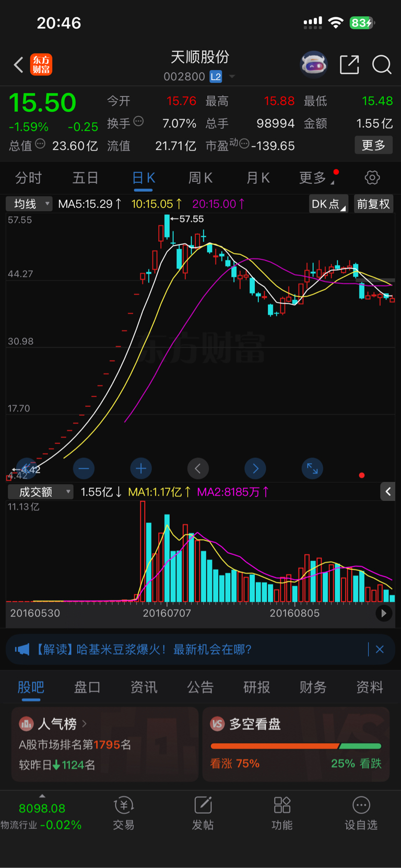Tap the battery indicator in status bar
This screenshot has width=401, height=868.
[x=362, y=23]
